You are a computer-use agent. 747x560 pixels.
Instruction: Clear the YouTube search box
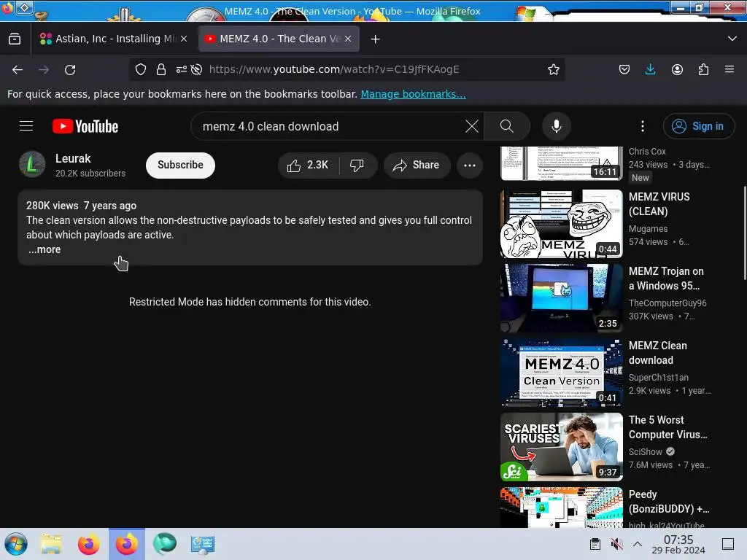[472, 126]
